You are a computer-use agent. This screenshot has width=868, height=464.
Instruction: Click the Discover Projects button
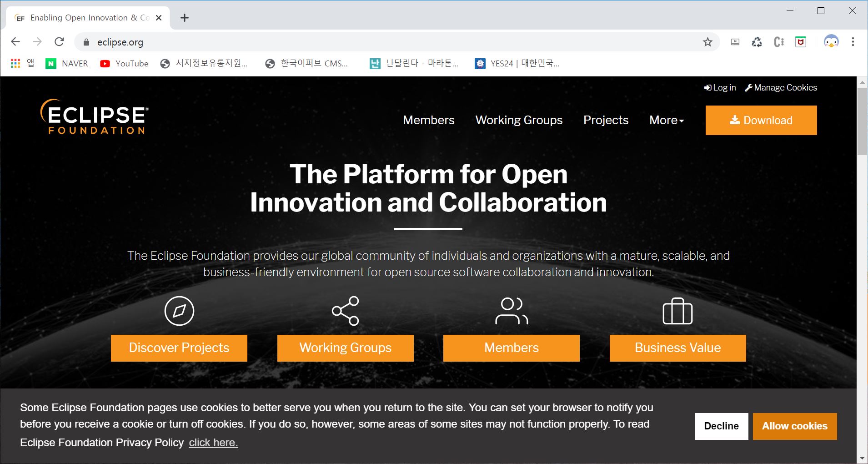pos(179,348)
